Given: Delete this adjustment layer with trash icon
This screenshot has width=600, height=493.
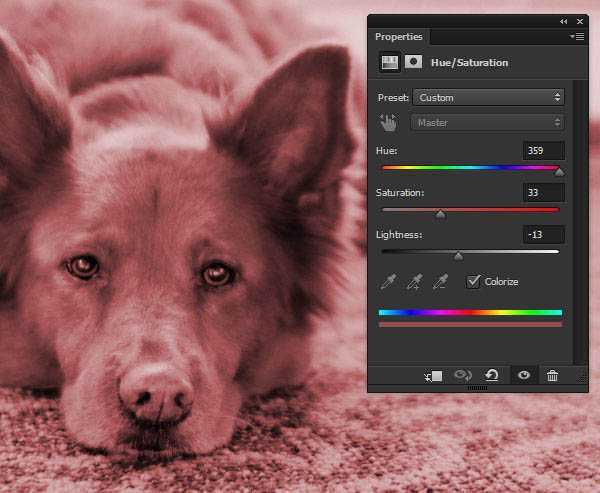Looking at the screenshot, I should 552,376.
